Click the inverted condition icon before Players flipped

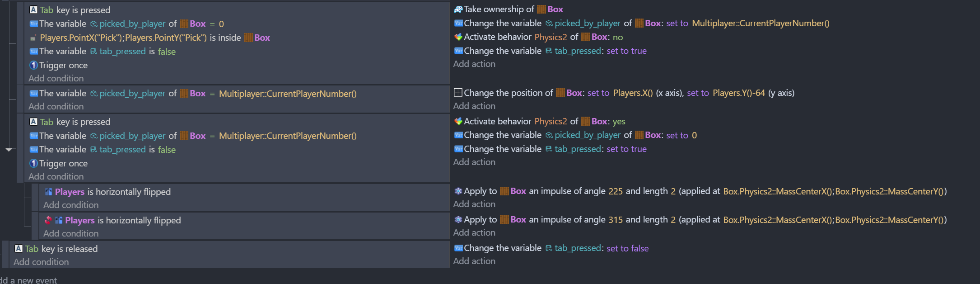(48, 220)
